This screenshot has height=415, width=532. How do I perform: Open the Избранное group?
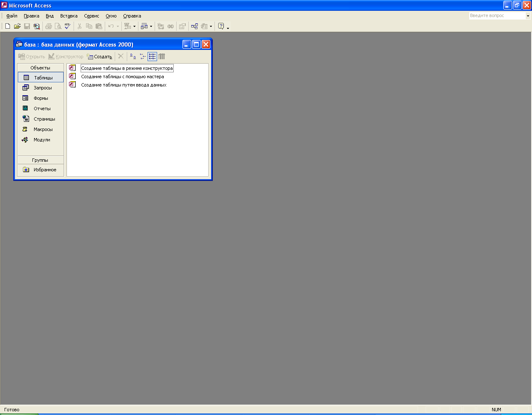pos(41,170)
